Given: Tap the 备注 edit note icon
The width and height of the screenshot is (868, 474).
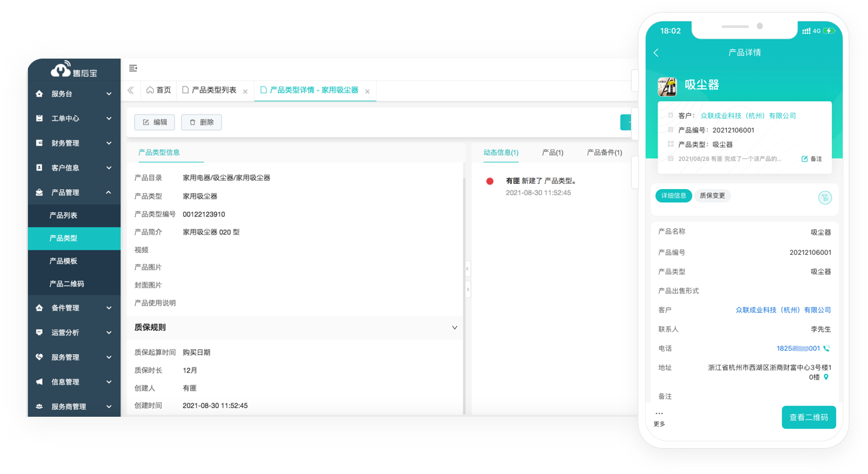Looking at the screenshot, I should 811,159.
